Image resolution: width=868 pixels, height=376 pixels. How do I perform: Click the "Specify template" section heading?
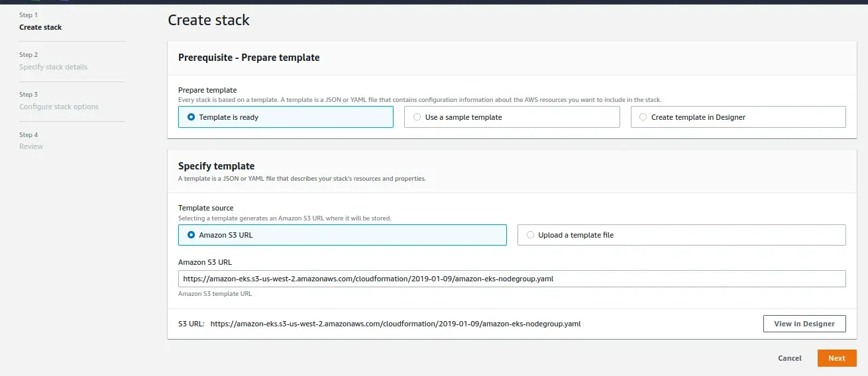[216, 166]
